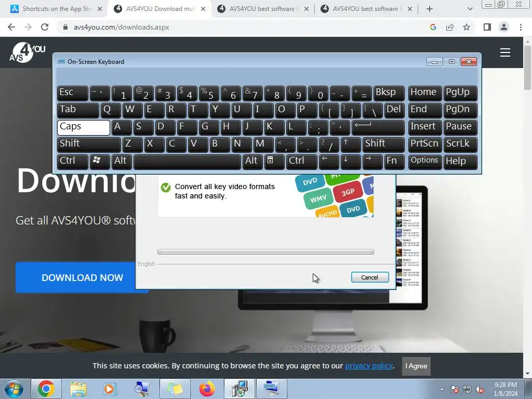This screenshot has width=532, height=399.
Task: Click right Shift key on On-Screen Keyboard
Action: pos(383,144)
